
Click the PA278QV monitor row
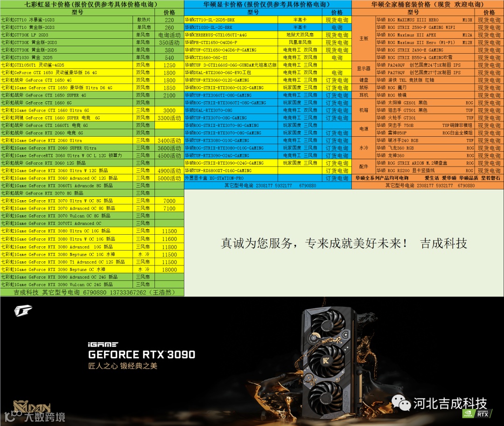(x=440, y=73)
